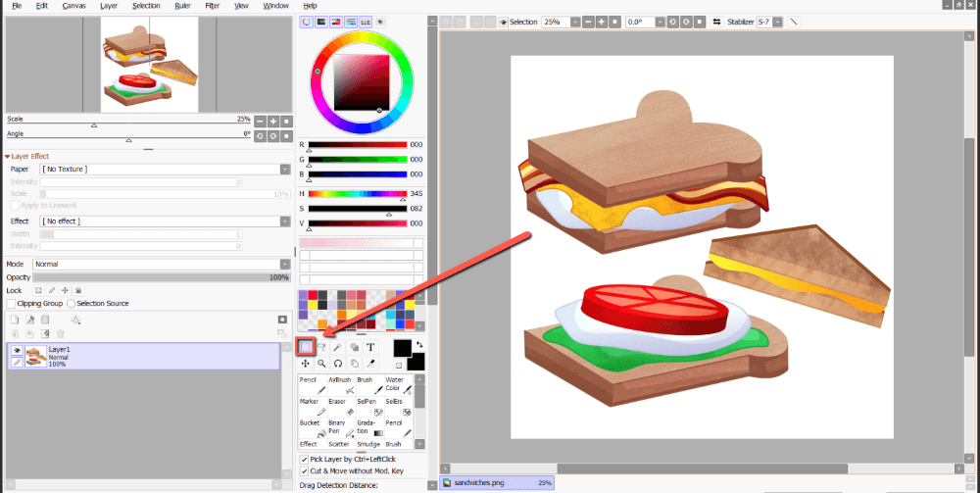Select the Zoom magnifier tool
The height and width of the screenshot is (493, 980).
click(321, 364)
